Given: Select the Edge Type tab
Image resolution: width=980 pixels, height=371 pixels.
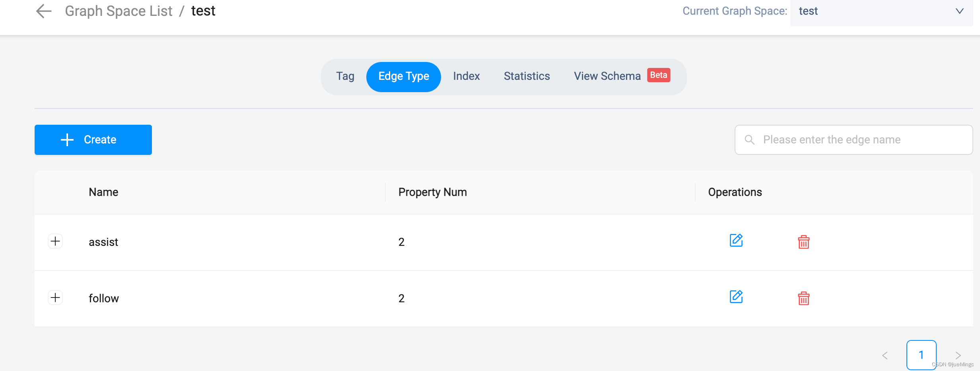Looking at the screenshot, I should 404,77.
